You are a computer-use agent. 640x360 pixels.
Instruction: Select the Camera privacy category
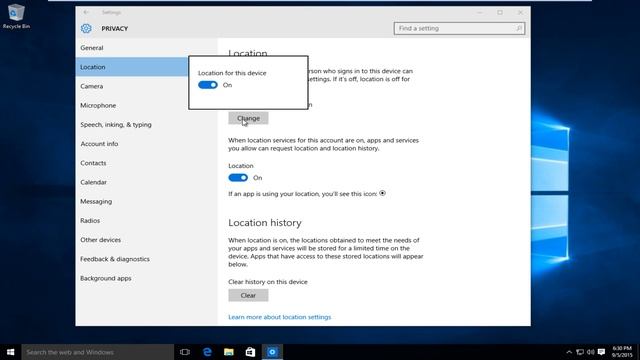(x=131, y=86)
